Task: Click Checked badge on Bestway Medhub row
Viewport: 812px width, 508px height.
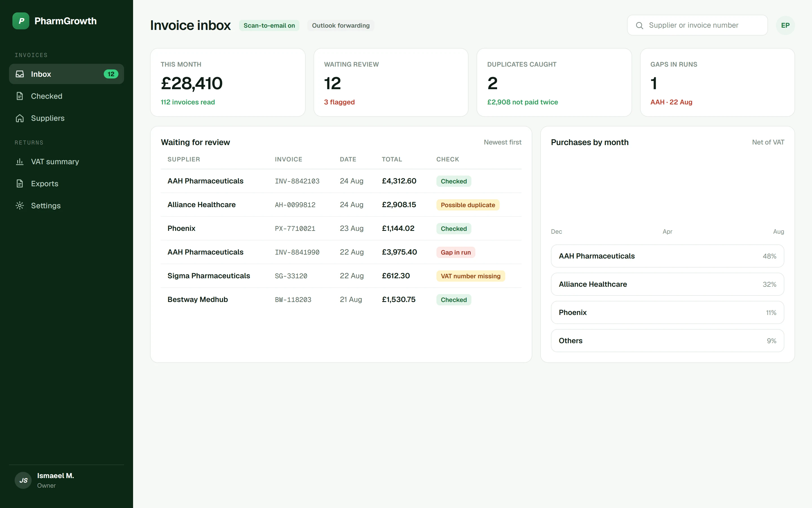Action: (454, 300)
